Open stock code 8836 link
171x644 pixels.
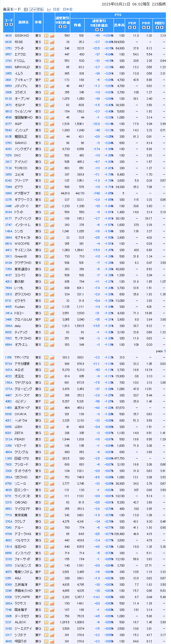tap(9, 42)
